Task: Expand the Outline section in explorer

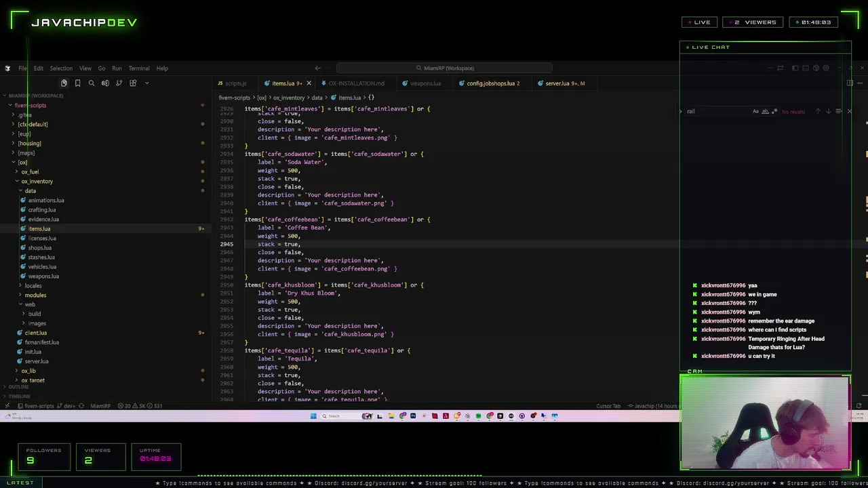Action: coord(18,387)
